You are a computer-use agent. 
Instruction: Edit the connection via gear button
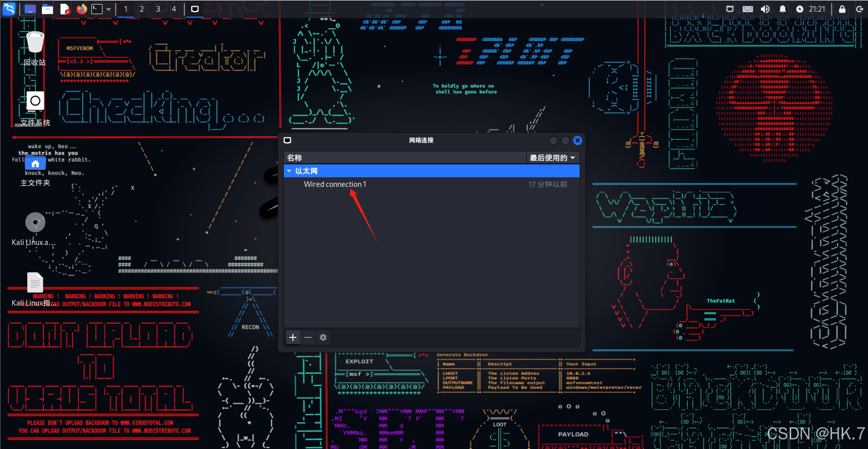coord(323,337)
